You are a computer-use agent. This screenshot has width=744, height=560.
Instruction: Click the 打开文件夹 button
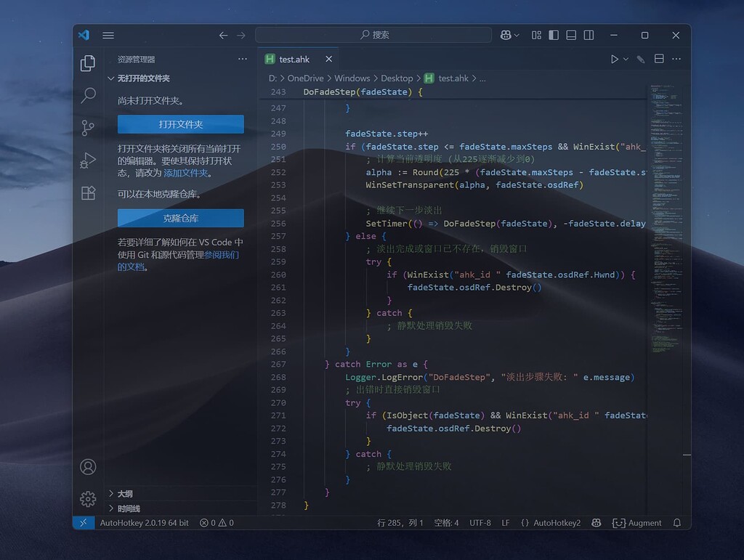pos(181,124)
